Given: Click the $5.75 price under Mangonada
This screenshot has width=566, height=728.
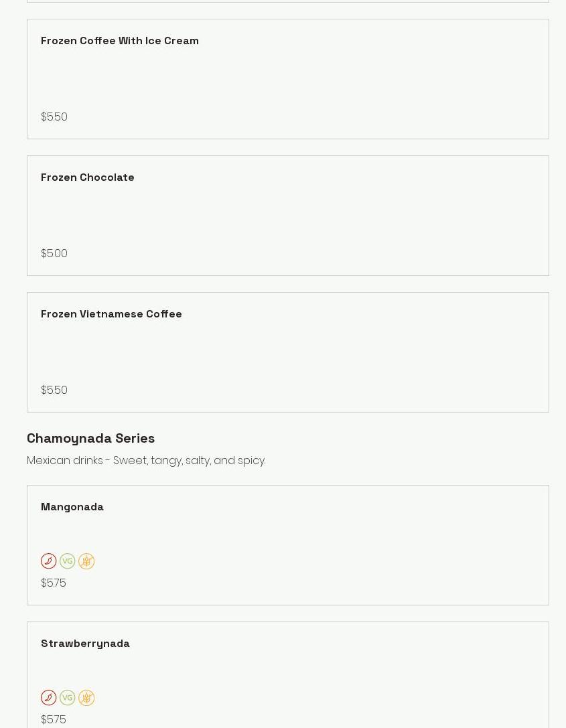Looking at the screenshot, I should click(54, 583).
